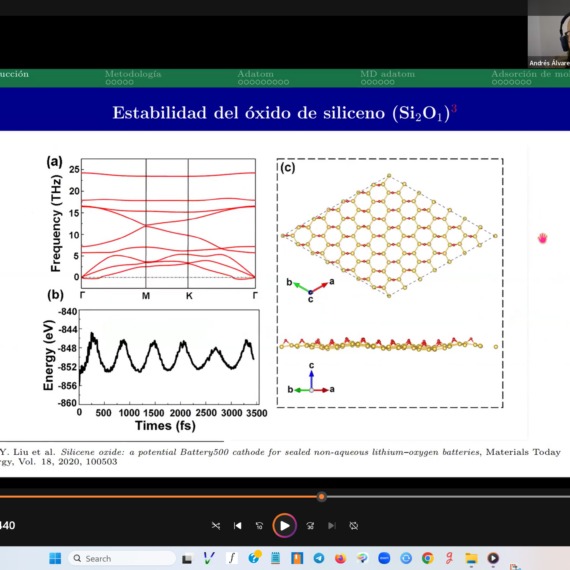The image size is (570, 570).
Task: Open the colorful paint-like app on taskbar
Action: [x=362, y=558]
